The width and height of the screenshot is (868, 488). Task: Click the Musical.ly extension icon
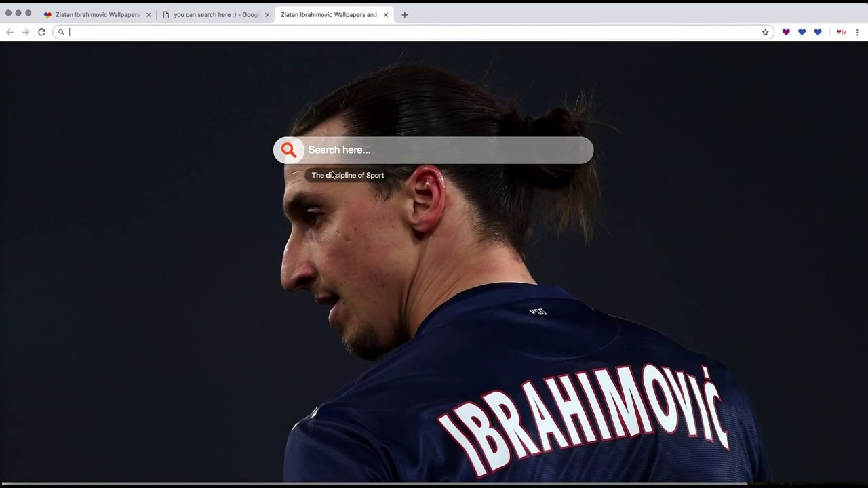[840, 32]
